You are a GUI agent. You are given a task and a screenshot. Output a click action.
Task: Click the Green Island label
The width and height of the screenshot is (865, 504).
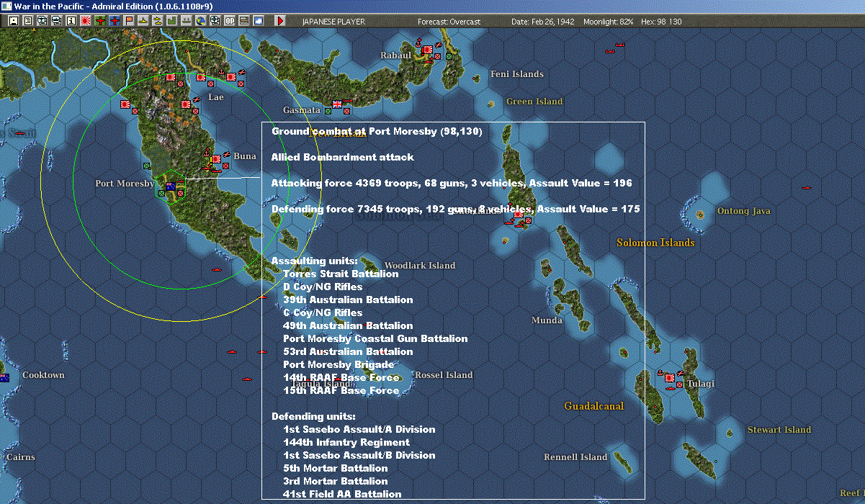(534, 102)
